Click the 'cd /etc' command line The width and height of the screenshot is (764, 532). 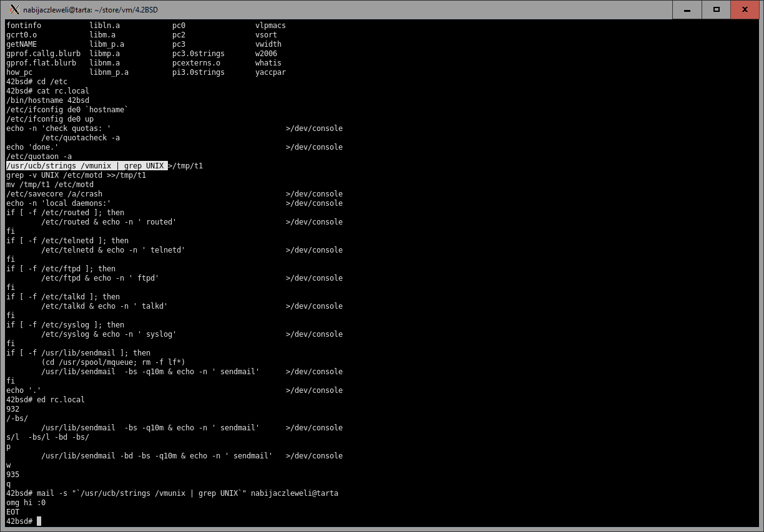tap(52, 82)
